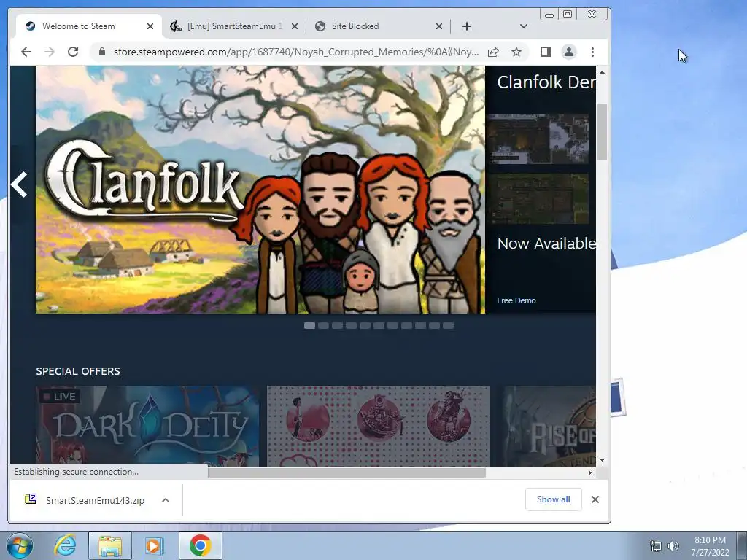Image resolution: width=747 pixels, height=560 pixels.
Task: Open the network tray icon
Action: (656, 547)
